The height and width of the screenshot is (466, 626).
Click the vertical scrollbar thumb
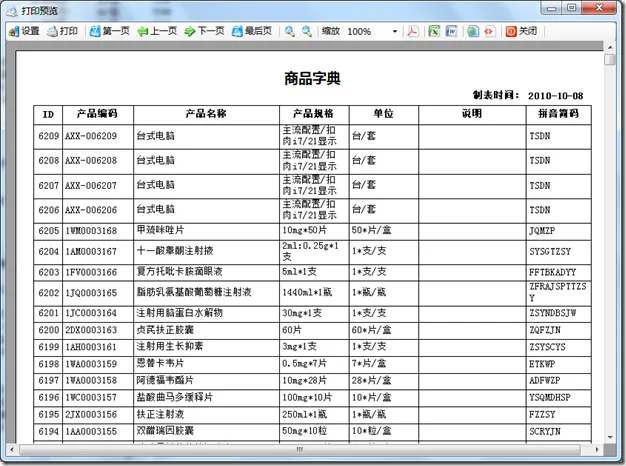click(610, 59)
